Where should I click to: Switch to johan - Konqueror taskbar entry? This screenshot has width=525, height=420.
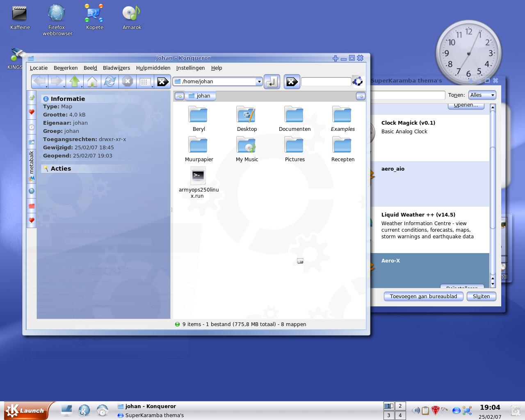pos(146,406)
